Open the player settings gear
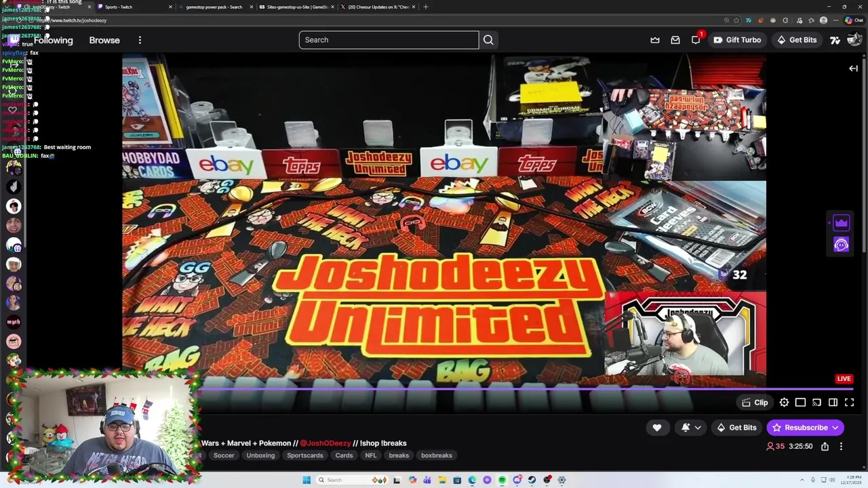 [x=784, y=403]
